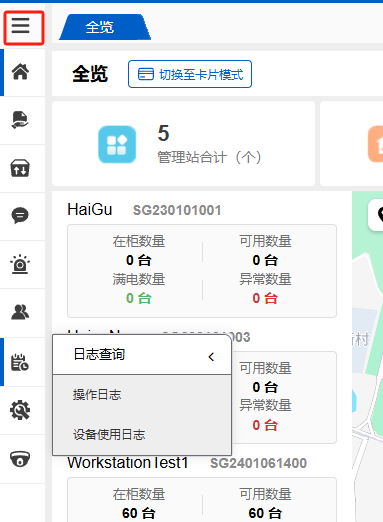Open the user management people icon
This screenshot has width=383, height=522.
(20, 312)
